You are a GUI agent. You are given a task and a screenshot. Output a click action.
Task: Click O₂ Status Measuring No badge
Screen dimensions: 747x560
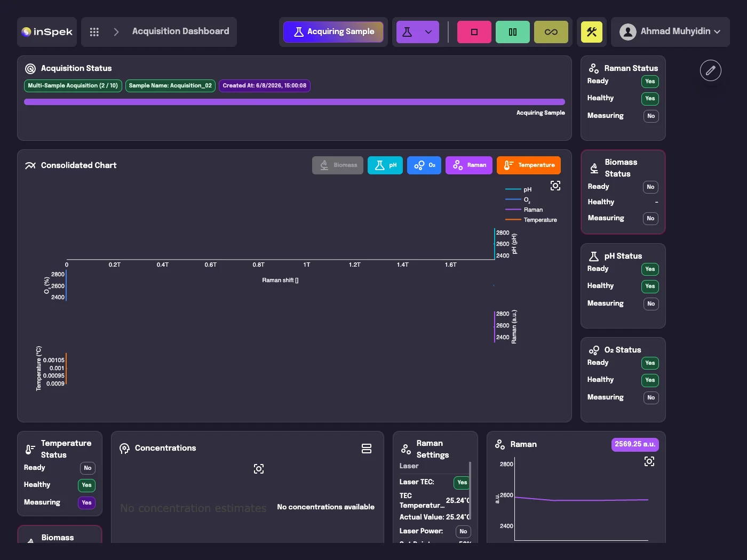[651, 398]
